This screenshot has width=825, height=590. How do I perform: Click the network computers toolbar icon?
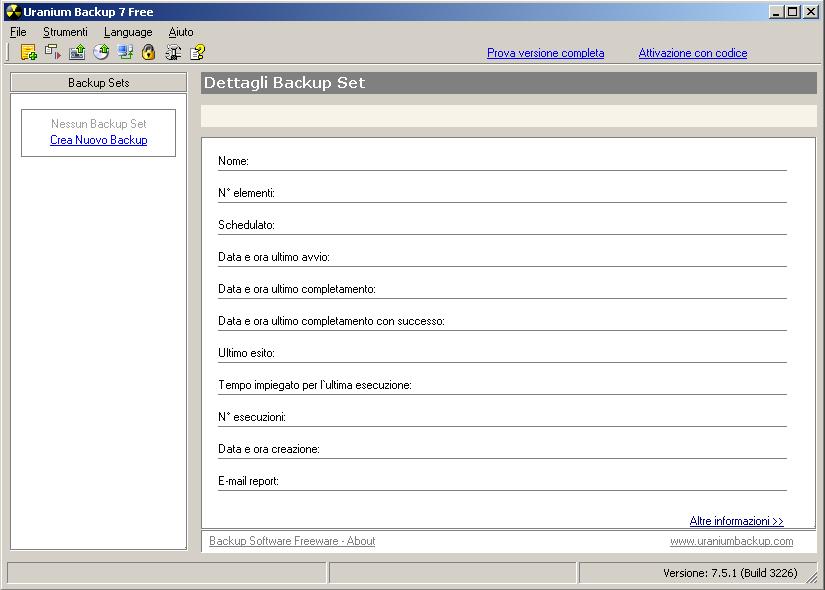(x=125, y=52)
